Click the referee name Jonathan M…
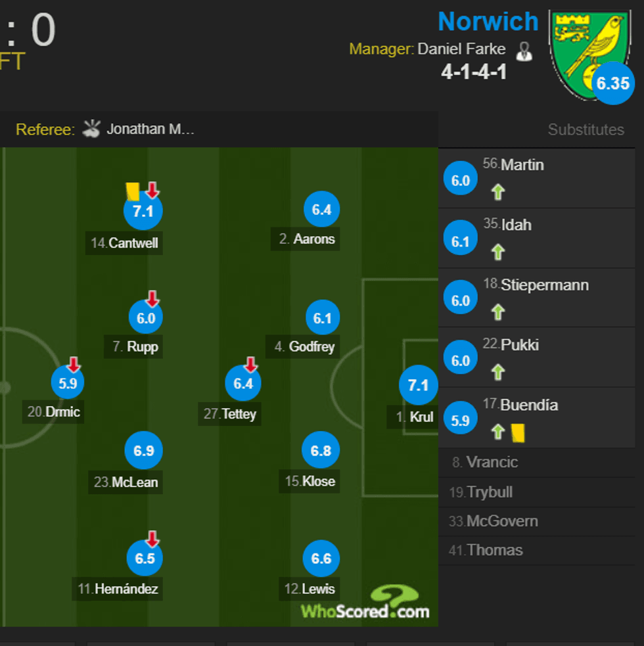The image size is (644, 646). pyautogui.click(x=150, y=129)
